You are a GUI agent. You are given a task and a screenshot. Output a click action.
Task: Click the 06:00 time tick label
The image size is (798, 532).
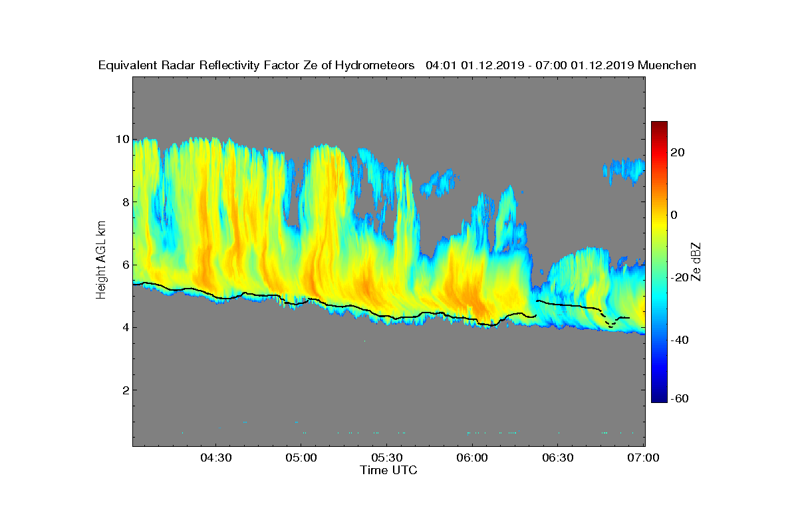pos(473,458)
